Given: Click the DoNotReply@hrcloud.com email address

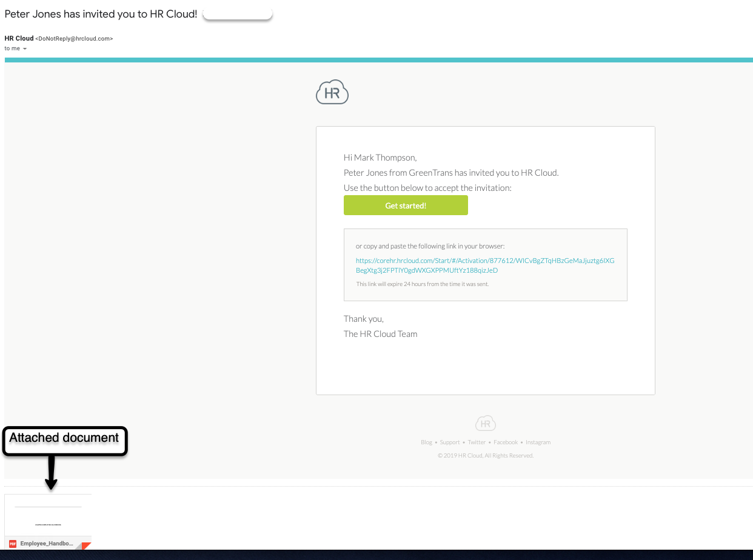Looking at the screenshot, I should [74, 38].
